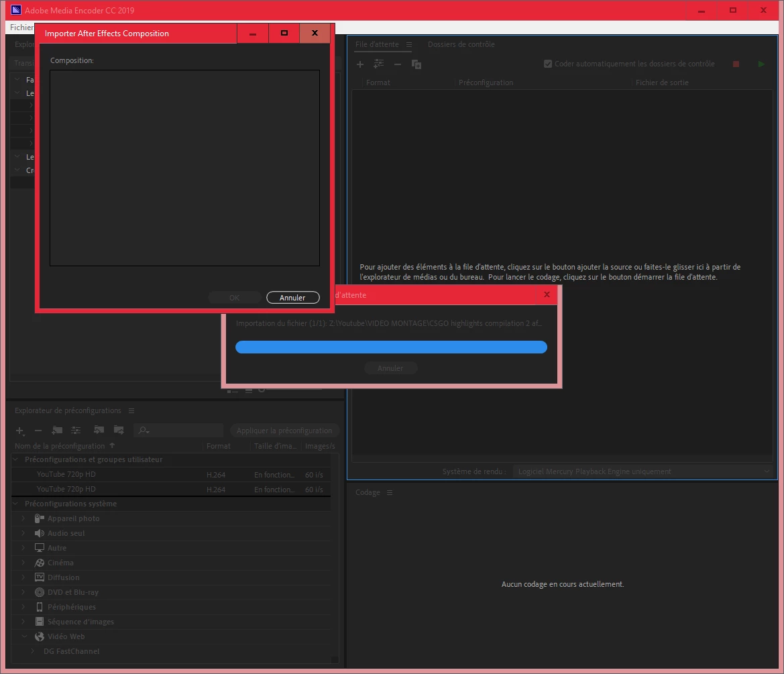This screenshot has height=674, width=784.
Task: Click Annuler in the import progress dialog
Action: (x=390, y=368)
